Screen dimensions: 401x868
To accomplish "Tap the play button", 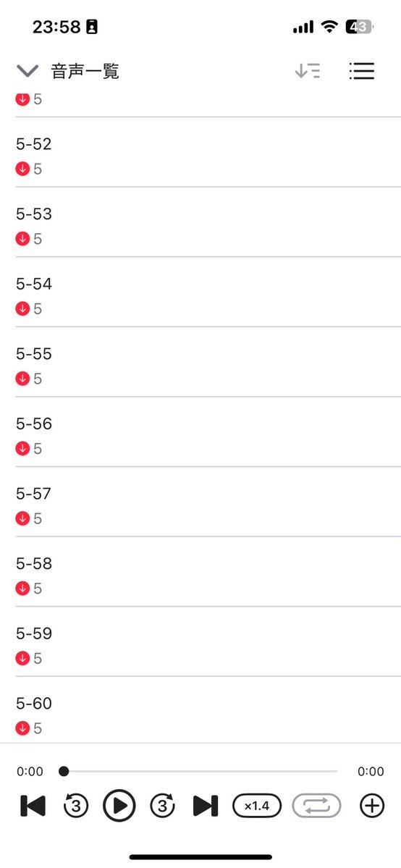I will click(119, 806).
